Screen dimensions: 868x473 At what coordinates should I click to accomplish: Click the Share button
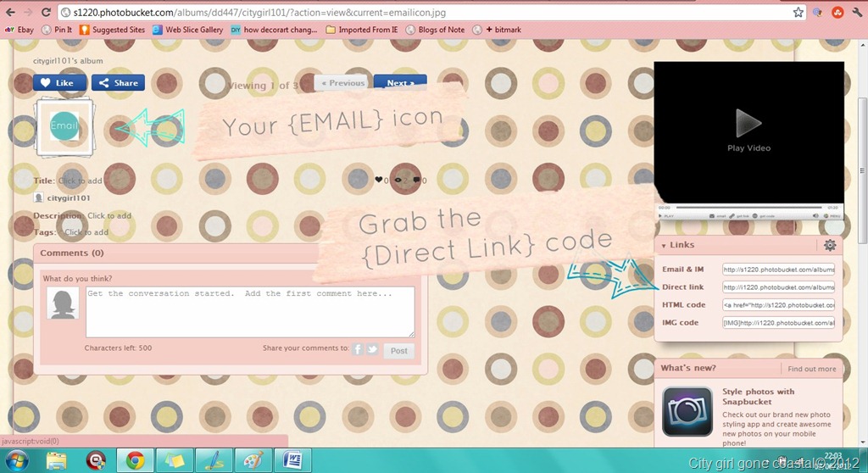coord(118,82)
